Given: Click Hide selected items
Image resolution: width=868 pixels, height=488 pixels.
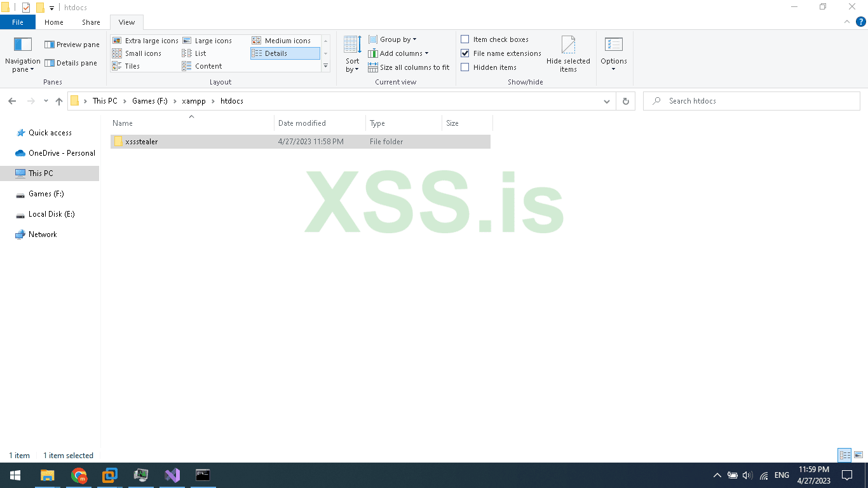Looking at the screenshot, I should [x=568, y=55].
